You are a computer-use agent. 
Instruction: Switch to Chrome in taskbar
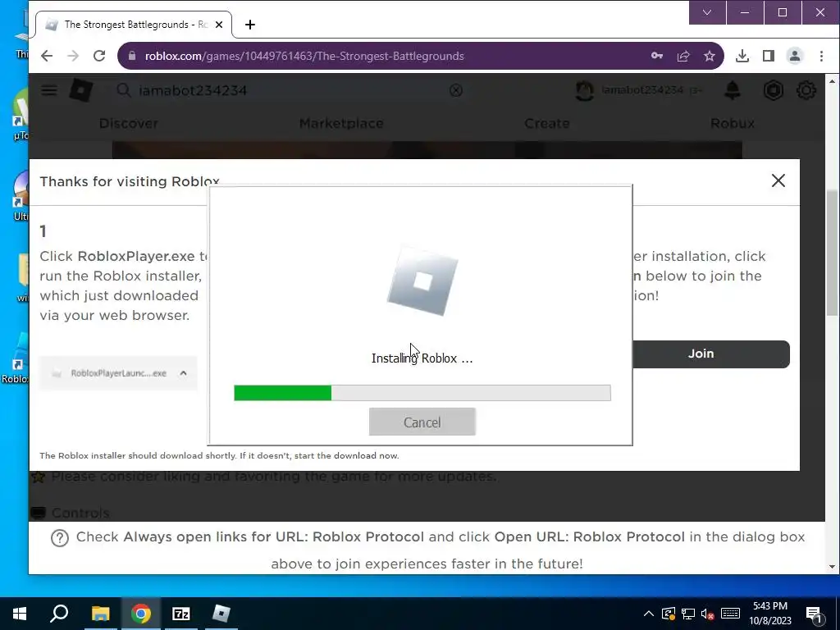coord(140,613)
